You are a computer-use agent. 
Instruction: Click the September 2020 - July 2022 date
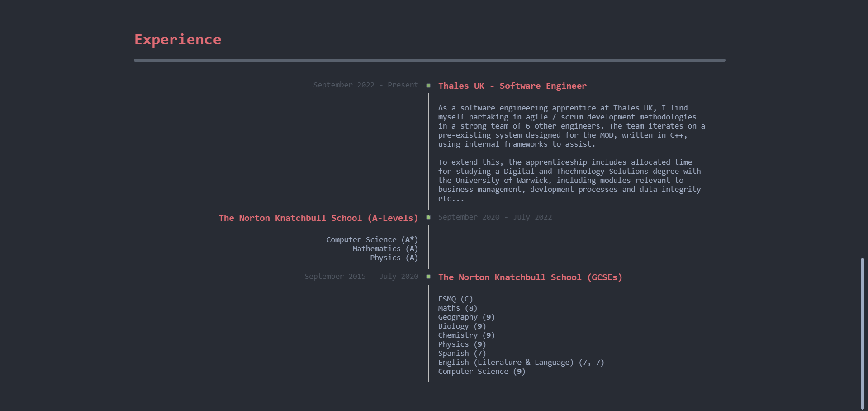click(495, 217)
